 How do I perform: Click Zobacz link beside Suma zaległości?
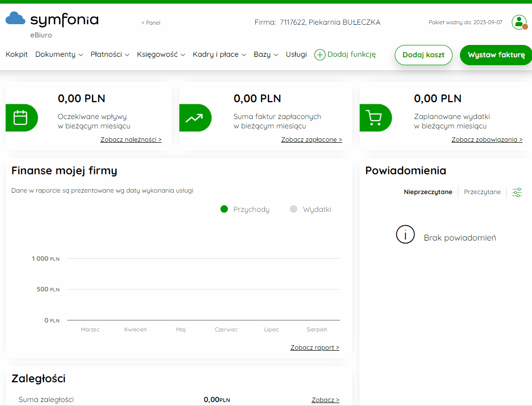click(x=325, y=400)
